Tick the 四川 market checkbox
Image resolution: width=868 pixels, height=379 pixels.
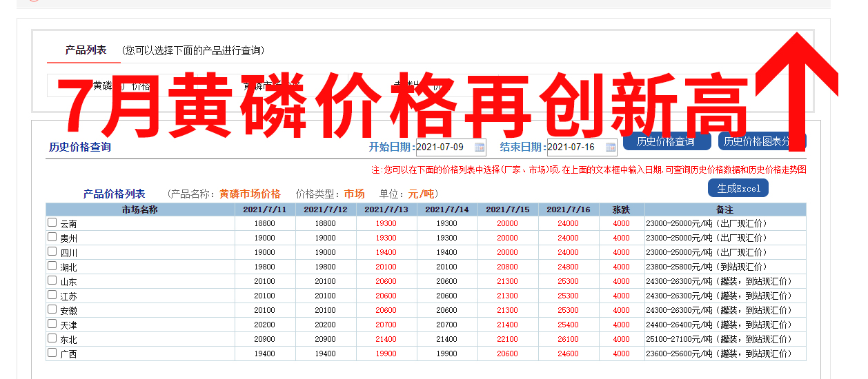(x=52, y=252)
